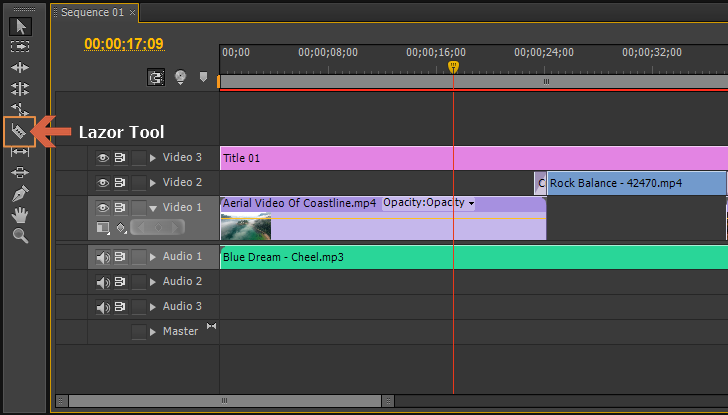Screen dimensions: 728x415
Task: Go to next keyframe on Video 1
Action: coord(175,227)
